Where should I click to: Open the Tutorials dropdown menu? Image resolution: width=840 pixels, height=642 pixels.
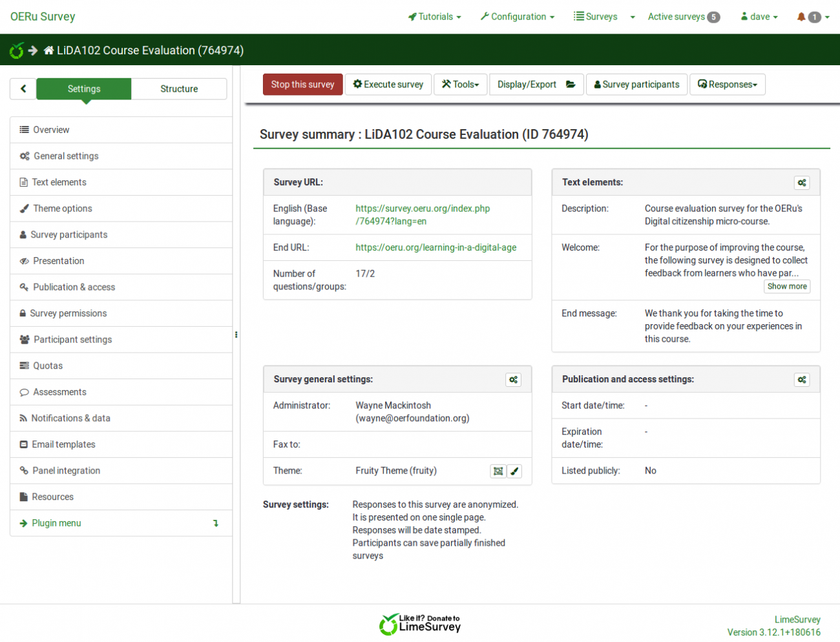pos(434,17)
